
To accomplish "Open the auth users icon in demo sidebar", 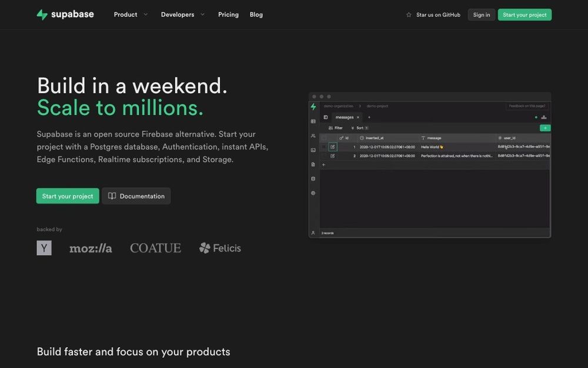I will [x=313, y=136].
